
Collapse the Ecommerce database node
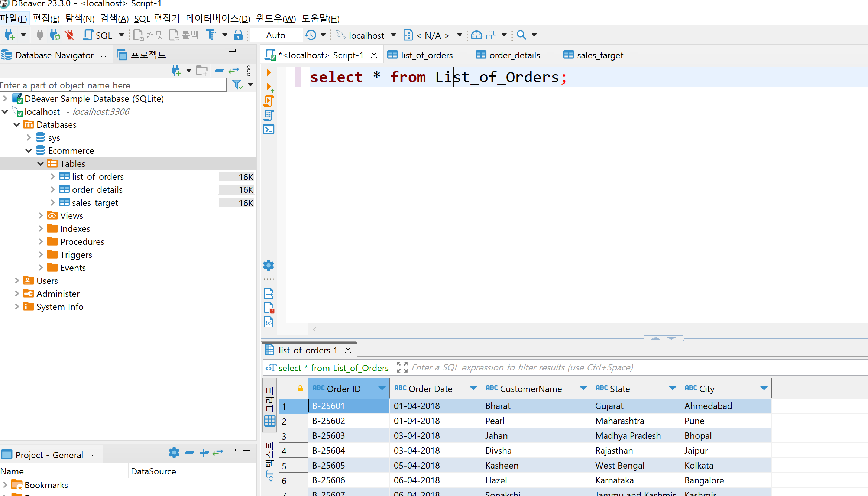click(x=29, y=150)
